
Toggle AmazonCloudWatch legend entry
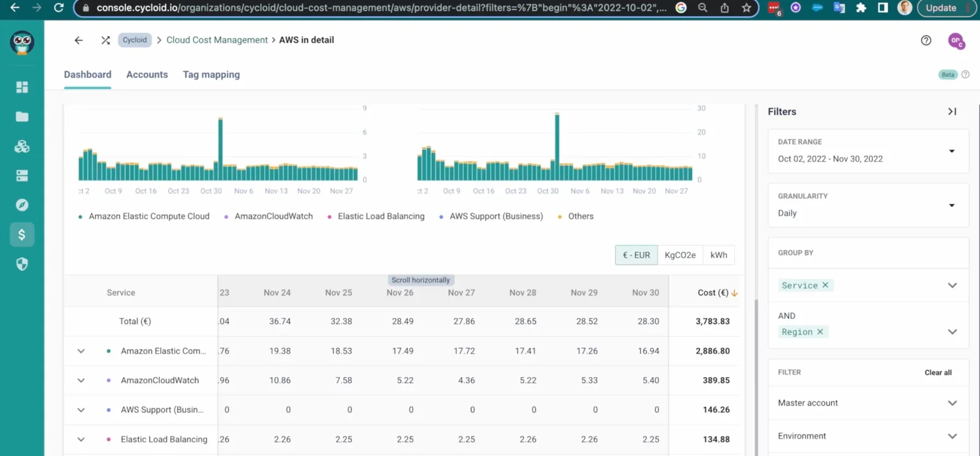(x=269, y=217)
